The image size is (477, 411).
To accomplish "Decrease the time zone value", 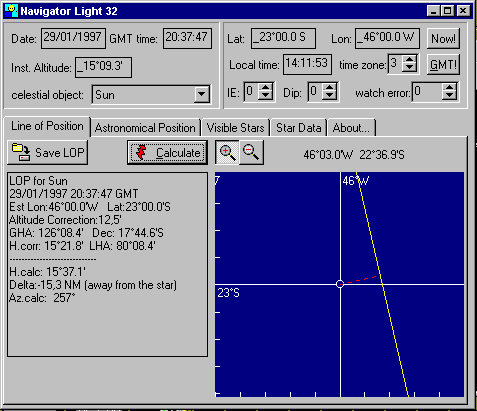I will [x=409, y=68].
